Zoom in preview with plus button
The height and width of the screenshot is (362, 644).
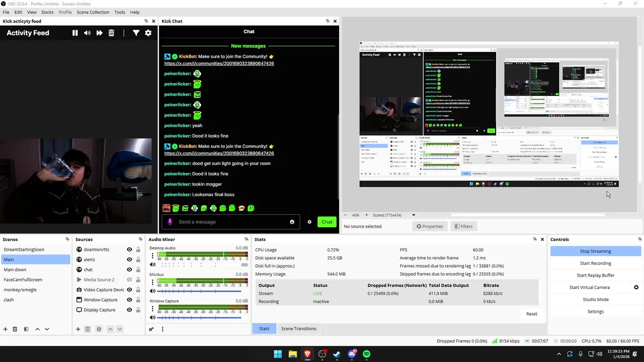point(366,215)
